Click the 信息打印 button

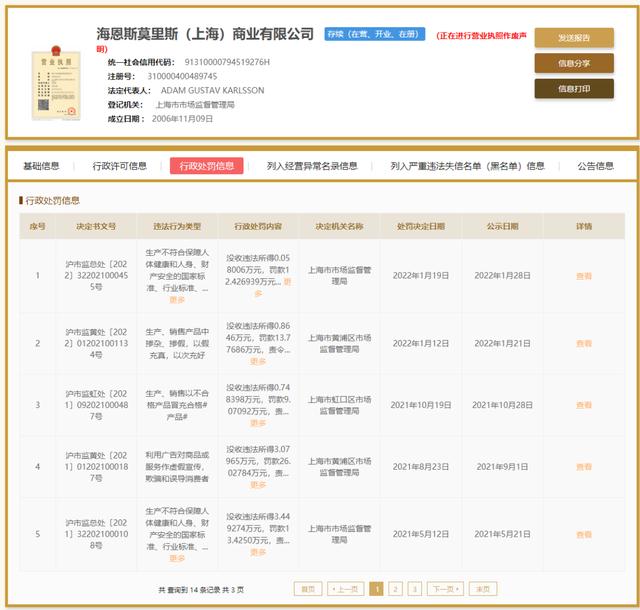point(573,88)
